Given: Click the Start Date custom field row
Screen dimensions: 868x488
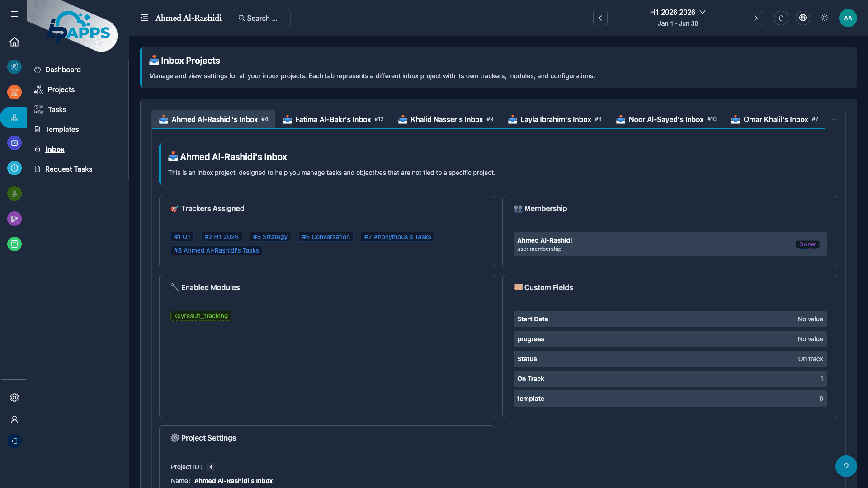Looking at the screenshot, I should pyautogui.click(x=670, y=319).
